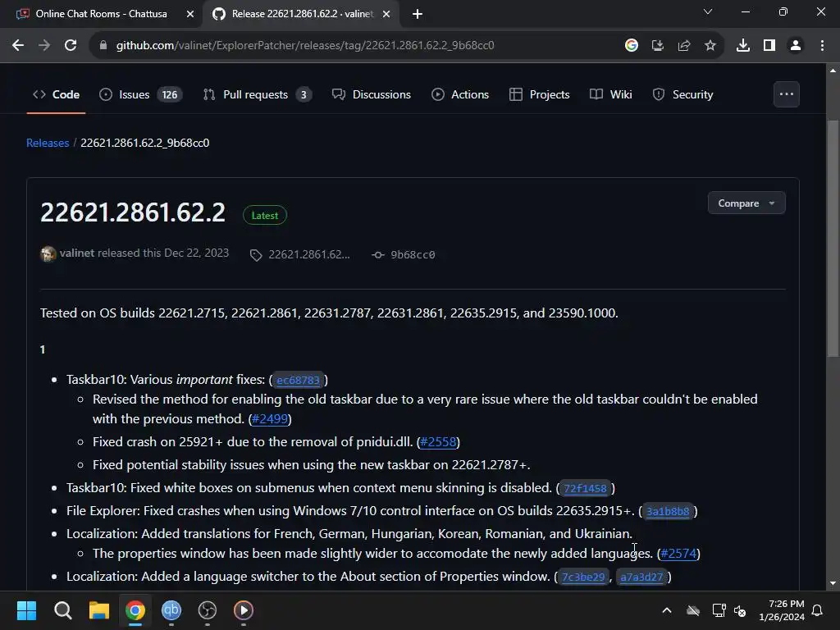Switch to Online Chat Rooms - Chattusa tab
This screenshot has height=630, width=840.
pyautogui.click(x=101, y=14)
